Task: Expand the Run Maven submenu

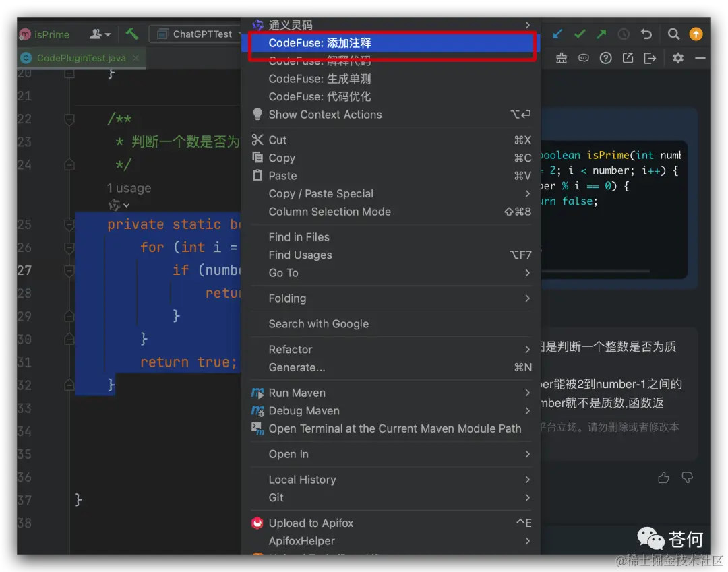Action: click(x=390, y=393)
